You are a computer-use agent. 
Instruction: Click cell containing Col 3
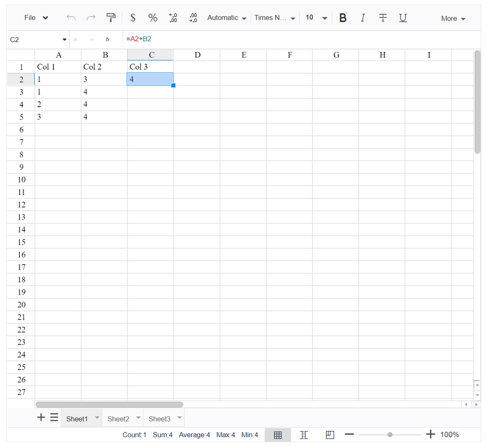click(150, 67)
